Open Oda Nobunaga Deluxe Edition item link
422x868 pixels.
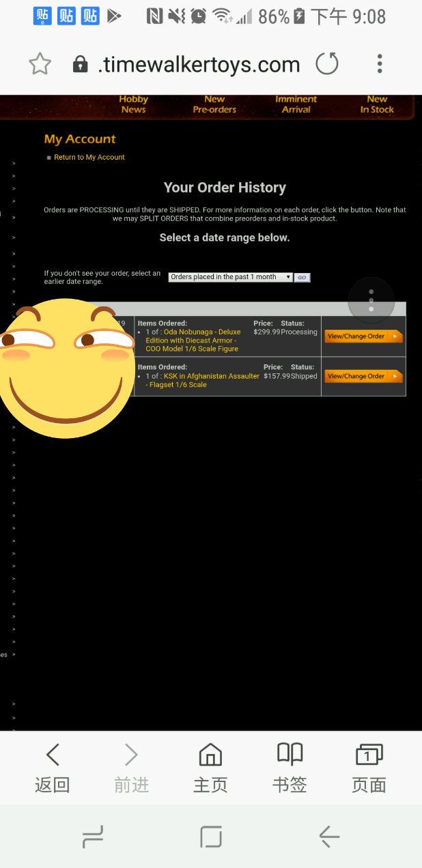[x=193, y=341]
